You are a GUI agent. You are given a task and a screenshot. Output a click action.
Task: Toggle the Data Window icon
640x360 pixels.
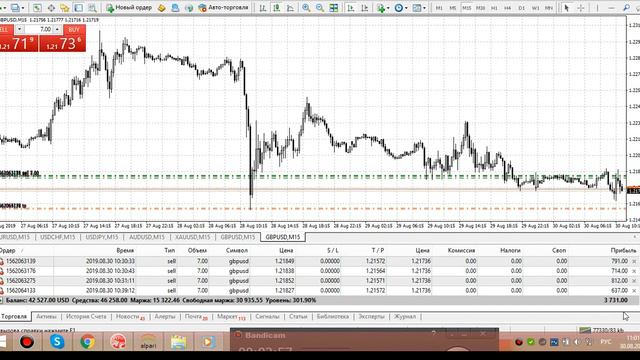[x=51, y=8]
